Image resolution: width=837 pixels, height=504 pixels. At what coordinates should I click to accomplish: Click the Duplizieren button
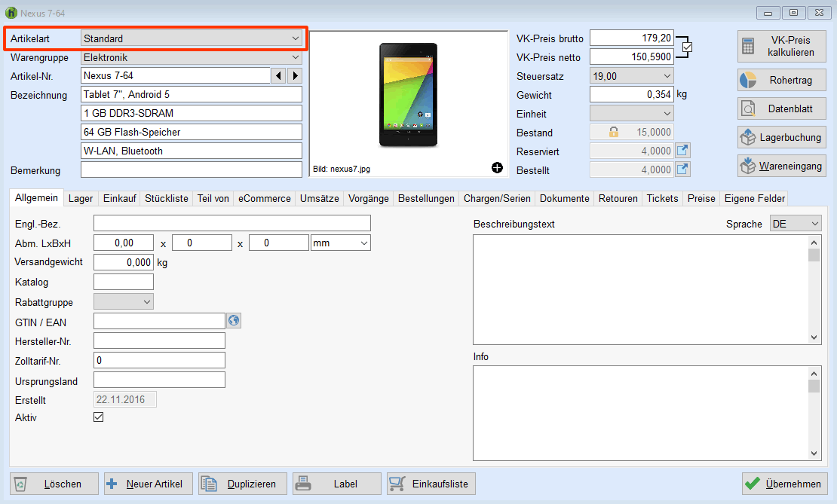coord(243,484)
